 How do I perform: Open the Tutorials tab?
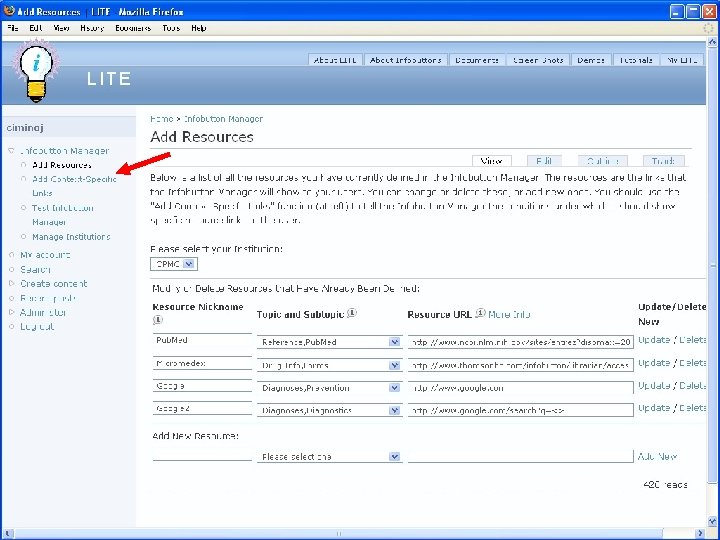click(636, 60)
